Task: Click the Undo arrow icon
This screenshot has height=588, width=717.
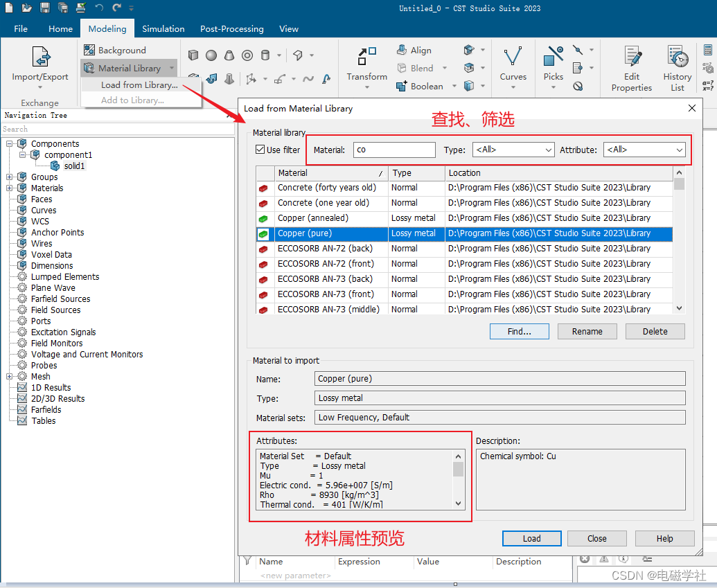Action: click(x=99, y=8)
